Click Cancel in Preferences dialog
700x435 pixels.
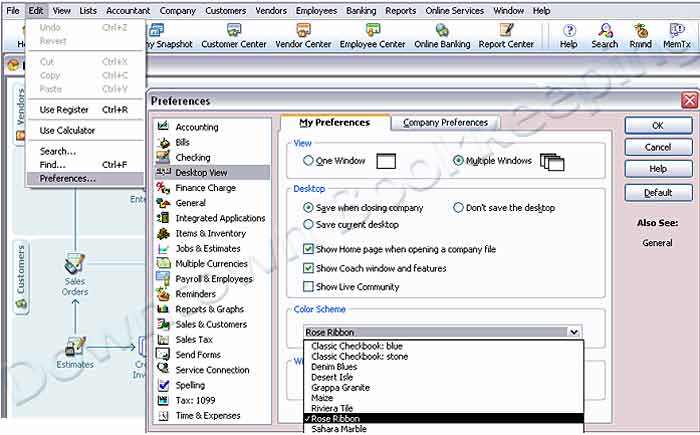[658, 147]
